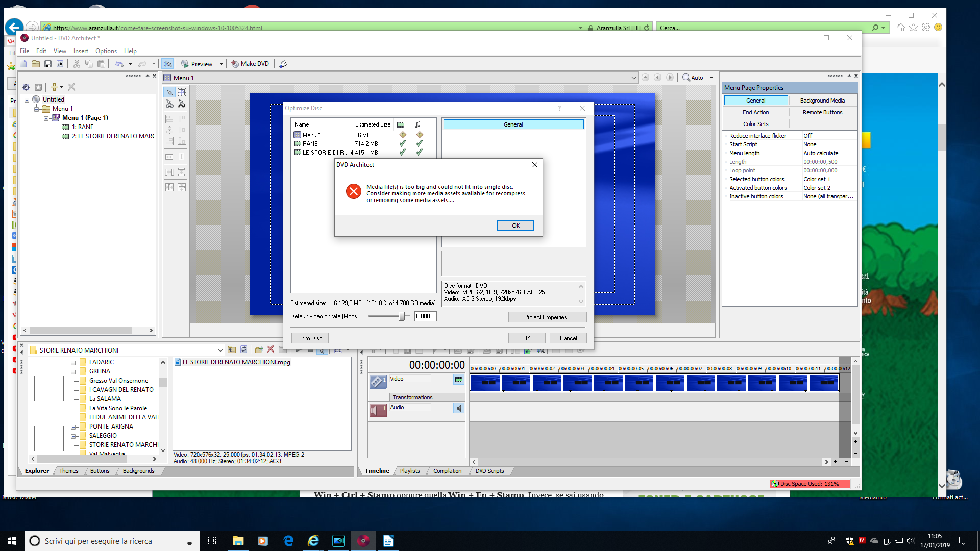Click Cancel in Optimize Disc dialog
Image resolution: width=980 pixels, height=551 pixels.
(x=568, y=338)
